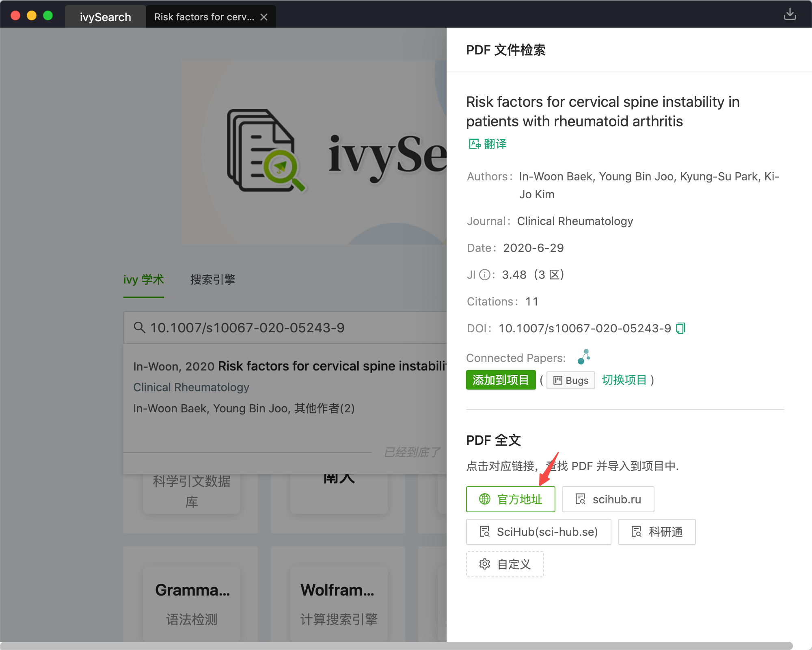The image size is (812, 650).
Task: Click the download icon in title bar
Action: pyautogui.click(x=790, y=14)
